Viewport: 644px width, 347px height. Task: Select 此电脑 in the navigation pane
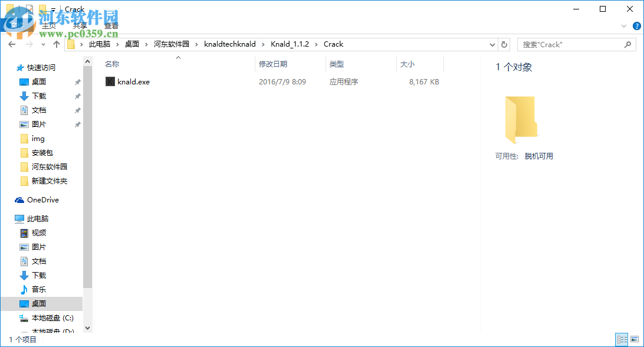click(39, 218)
